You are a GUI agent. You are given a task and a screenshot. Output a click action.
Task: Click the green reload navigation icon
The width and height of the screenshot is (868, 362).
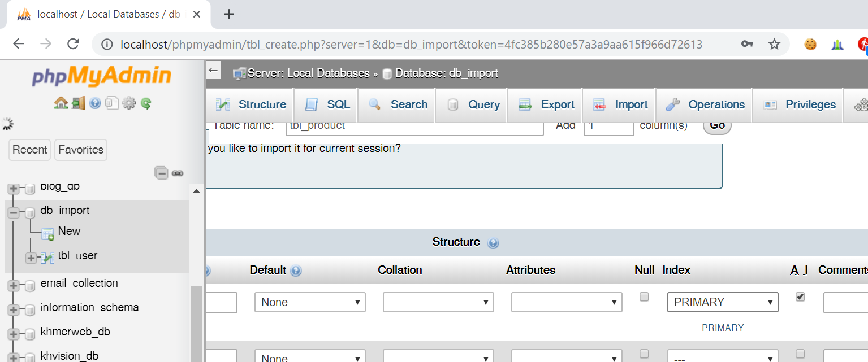coord(146,103)
